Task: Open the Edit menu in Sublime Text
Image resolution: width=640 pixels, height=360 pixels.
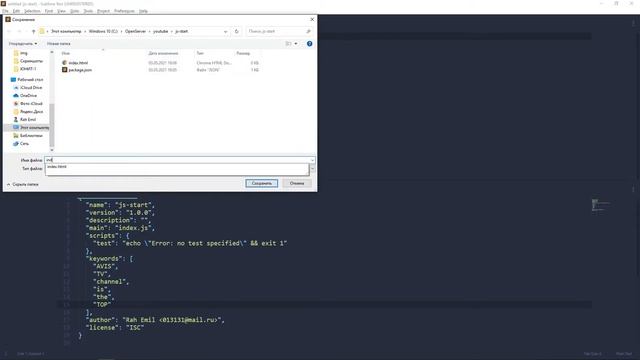Action: coord(16,11)
